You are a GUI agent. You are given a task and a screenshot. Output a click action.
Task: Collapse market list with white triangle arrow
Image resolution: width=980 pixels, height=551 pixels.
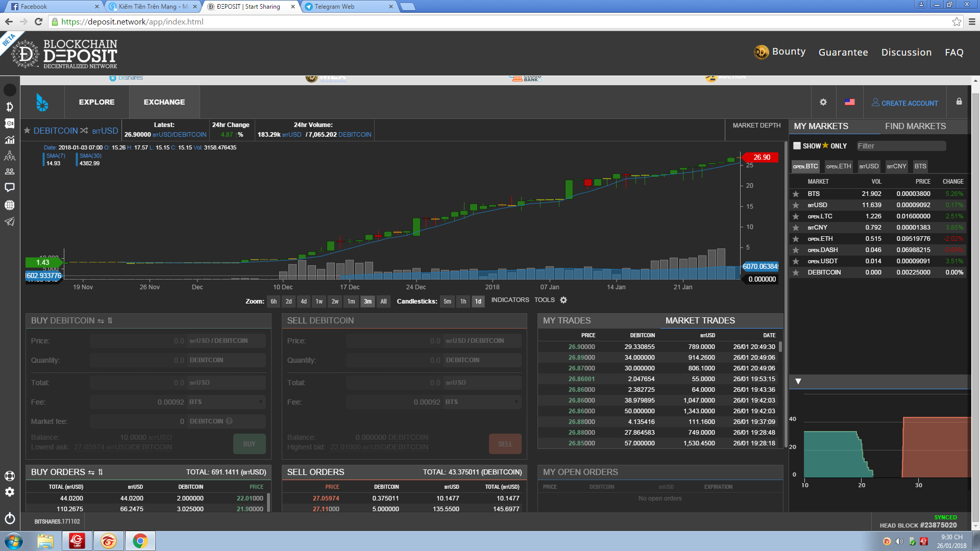pyautogui.click(x=798, y=381)
